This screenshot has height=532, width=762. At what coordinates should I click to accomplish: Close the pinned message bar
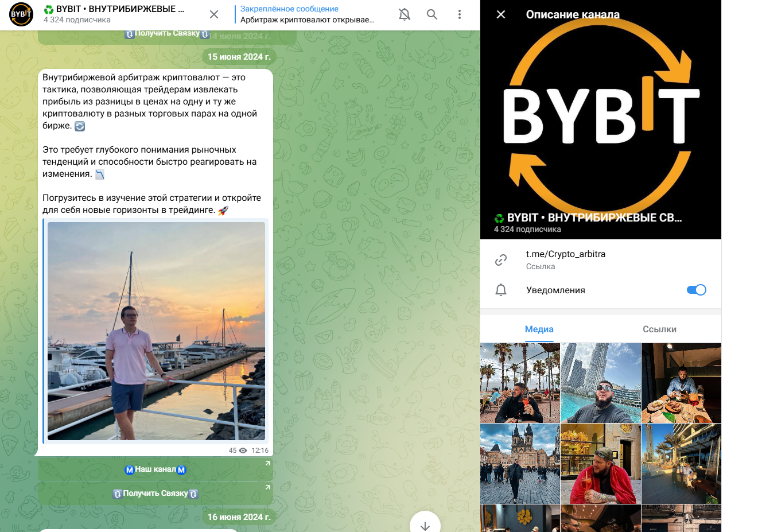click(214, 14)
